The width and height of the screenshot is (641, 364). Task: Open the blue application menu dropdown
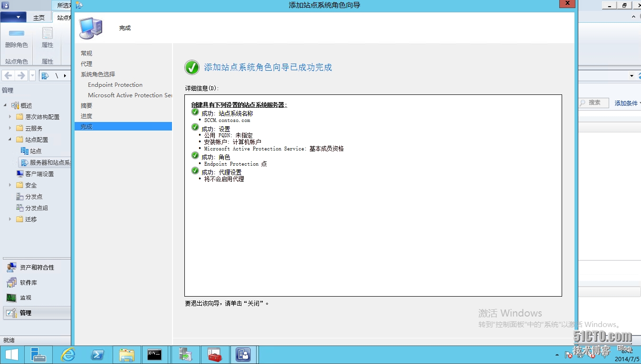click(x=13, y=18)
